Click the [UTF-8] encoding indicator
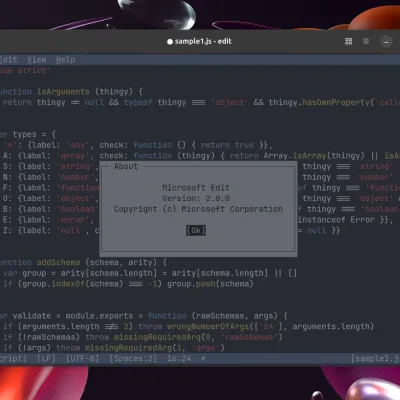 coord(82,359)
